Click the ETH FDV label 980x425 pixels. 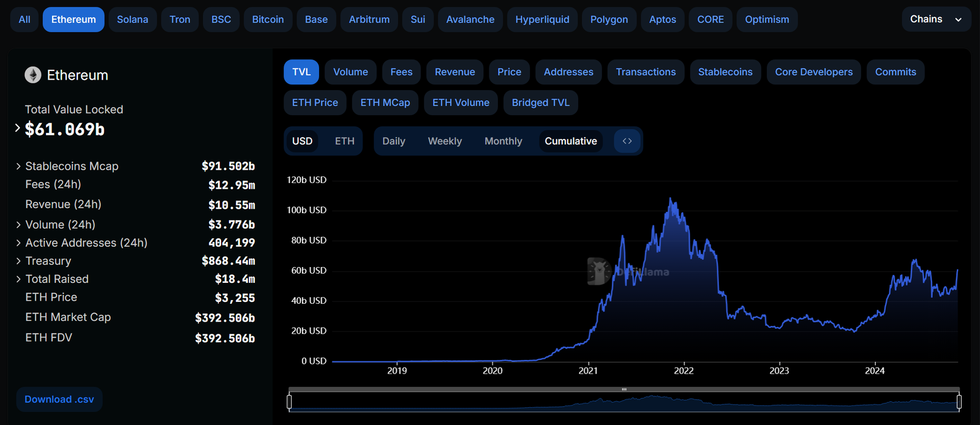point(48,337)
